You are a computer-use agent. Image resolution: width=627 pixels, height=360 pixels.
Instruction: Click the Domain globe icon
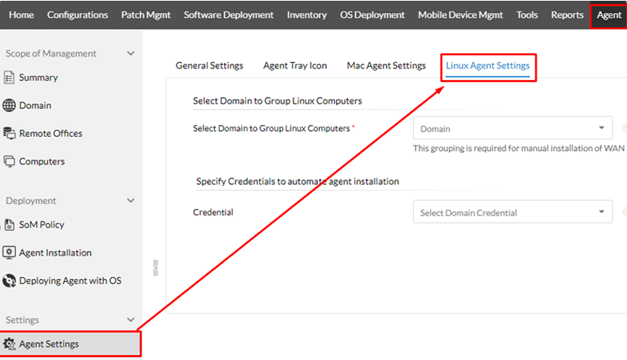pos(9,105)
